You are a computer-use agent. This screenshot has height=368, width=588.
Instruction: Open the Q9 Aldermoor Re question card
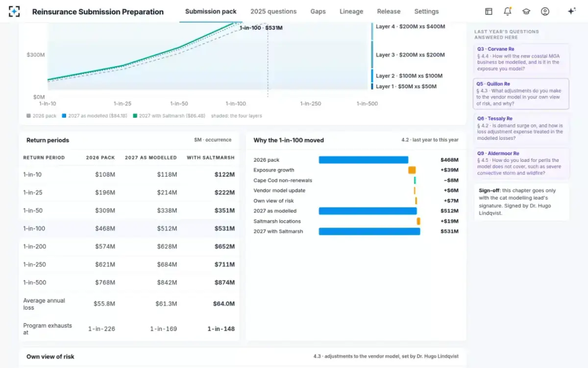(x=521, y=163)
